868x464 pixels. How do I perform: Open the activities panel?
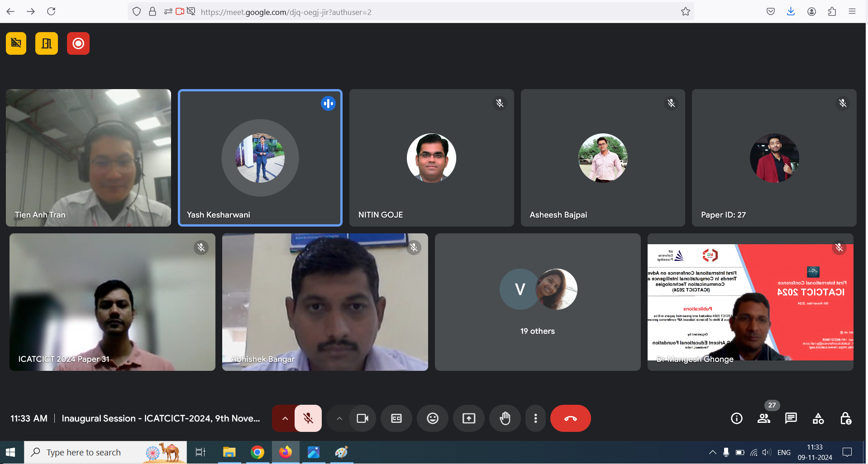(818, 418)
